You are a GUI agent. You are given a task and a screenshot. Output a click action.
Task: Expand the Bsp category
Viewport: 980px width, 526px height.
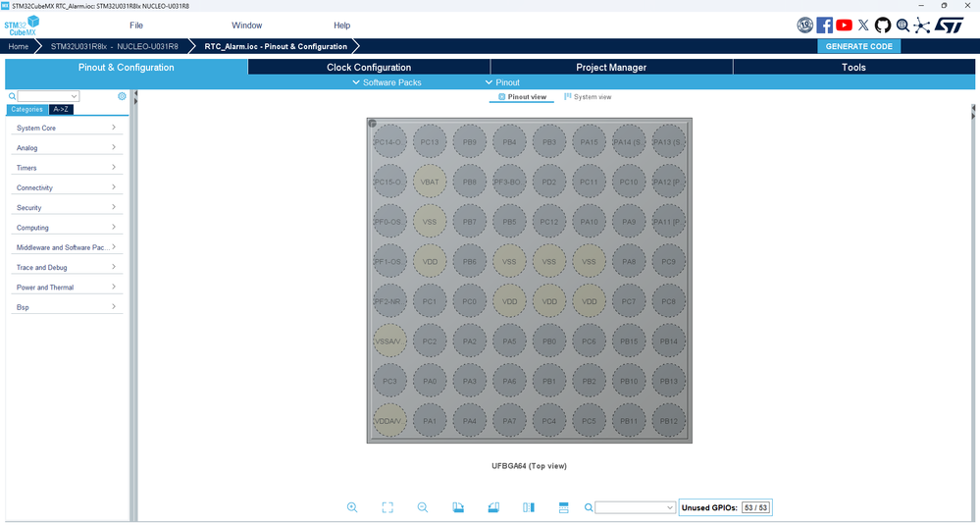[x=67, y=308]
